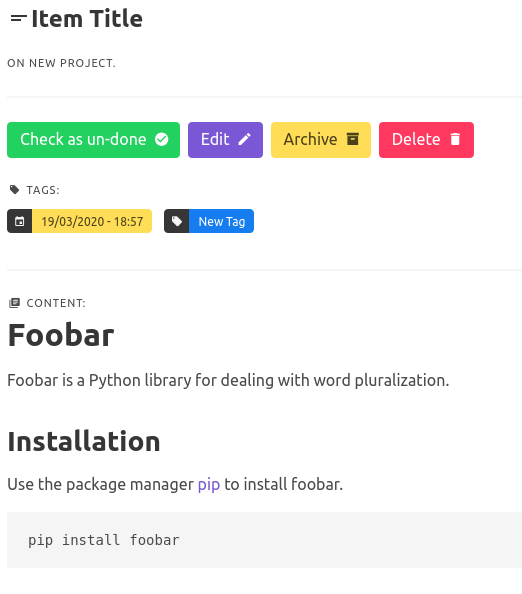Remove item with the red Delete button
Image resolution: width=522 pixels, height=594 pixels.
click(x=426, y=140)
